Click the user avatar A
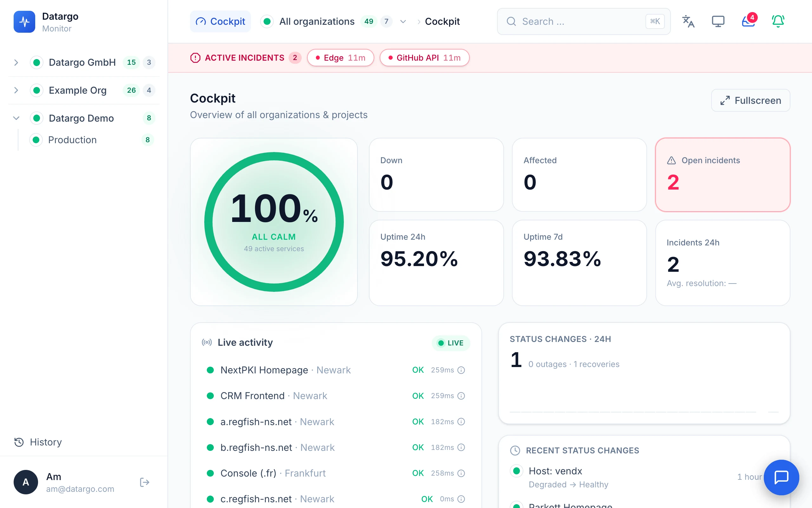 (26, 482)
